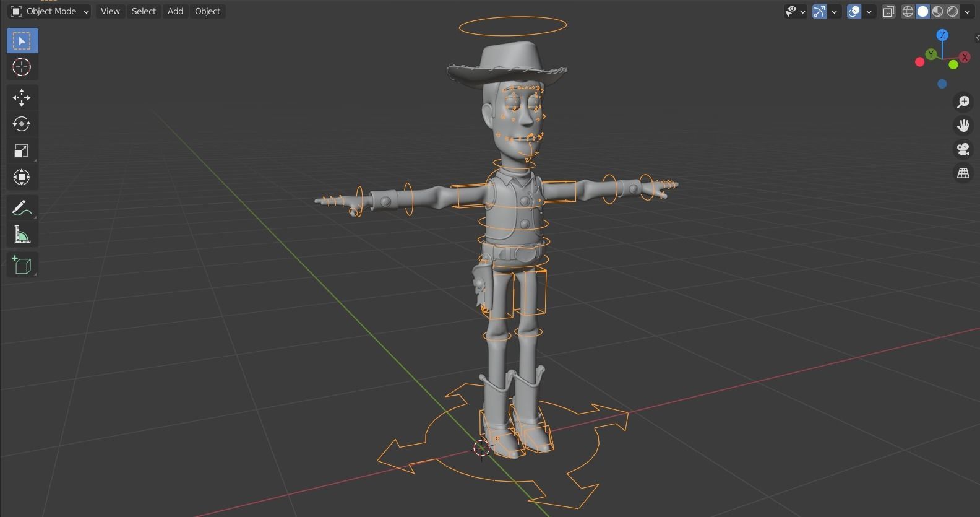Click the Object Mode editor icon

(x=16, y=11)
